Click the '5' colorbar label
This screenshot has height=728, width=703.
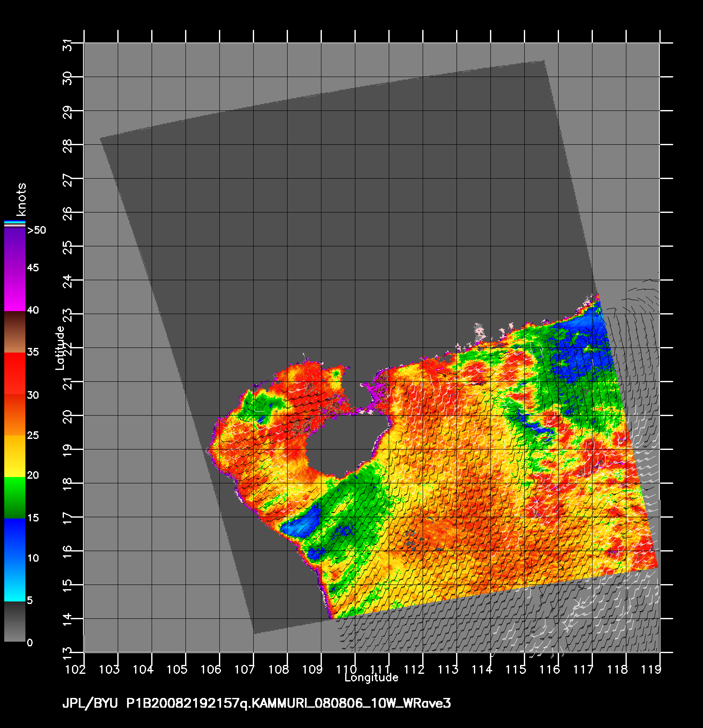point(30,601)
